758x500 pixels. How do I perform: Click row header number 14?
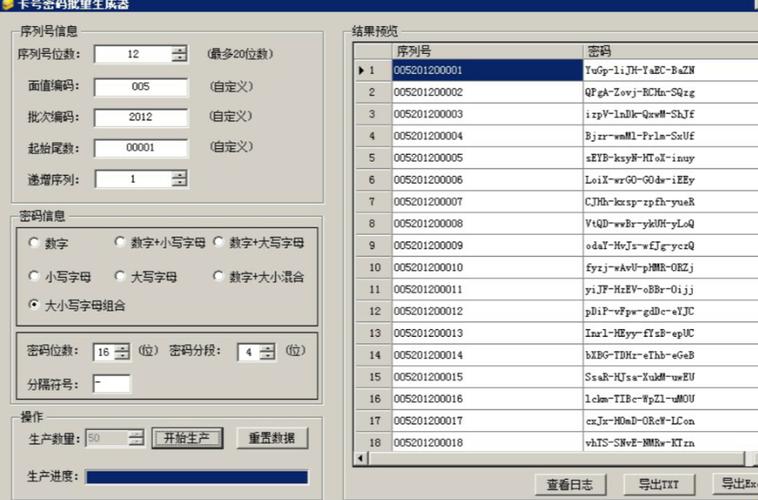coord(373,355)
